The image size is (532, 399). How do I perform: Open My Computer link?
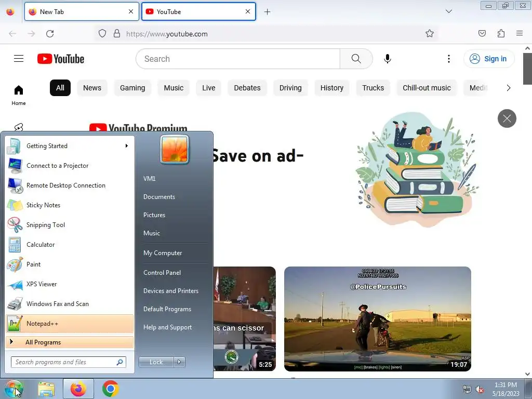(163, 253)
